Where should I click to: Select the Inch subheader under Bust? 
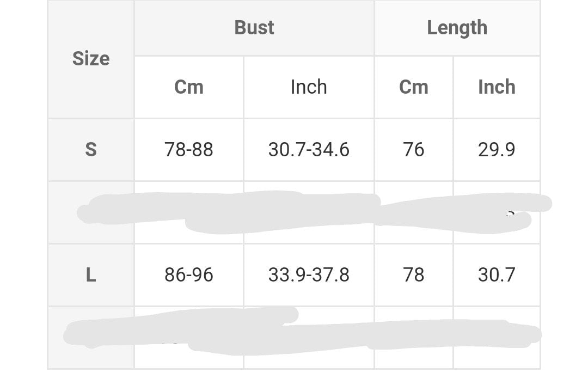tap(309, 87)
